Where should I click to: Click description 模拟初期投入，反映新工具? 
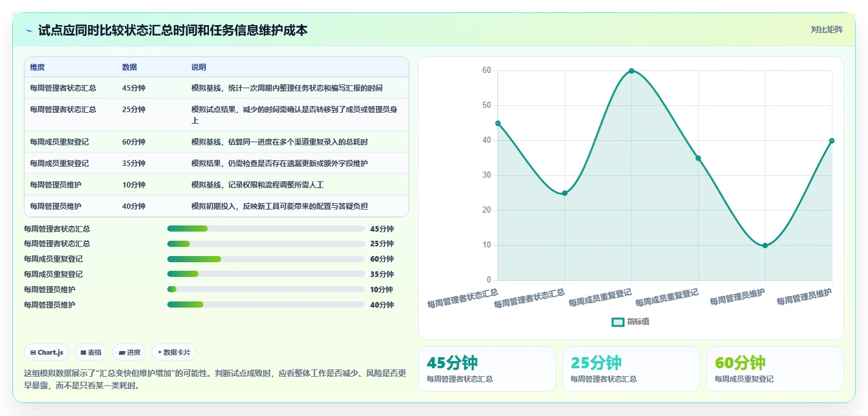point(280,206)
